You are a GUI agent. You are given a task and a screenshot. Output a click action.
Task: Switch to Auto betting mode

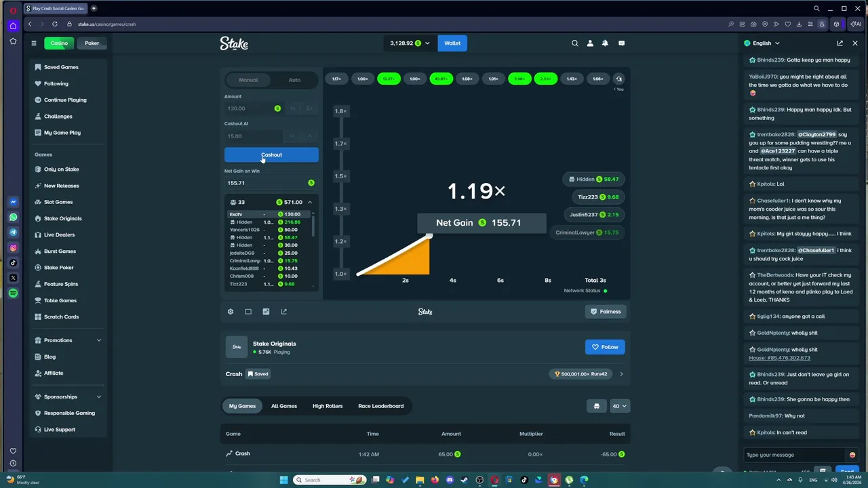294,80
